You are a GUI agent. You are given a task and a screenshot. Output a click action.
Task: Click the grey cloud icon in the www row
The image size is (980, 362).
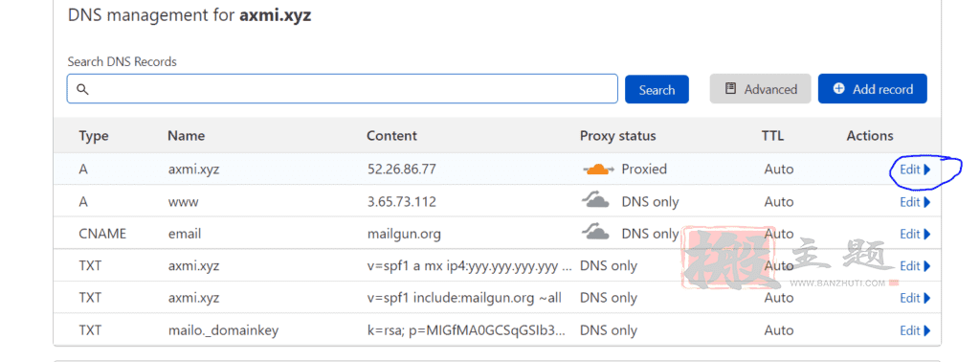pos(595,201)
